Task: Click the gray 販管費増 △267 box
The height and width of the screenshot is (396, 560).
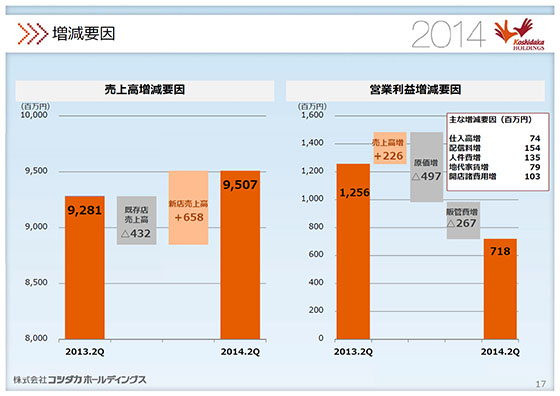Action: click(x=463, y=221)
